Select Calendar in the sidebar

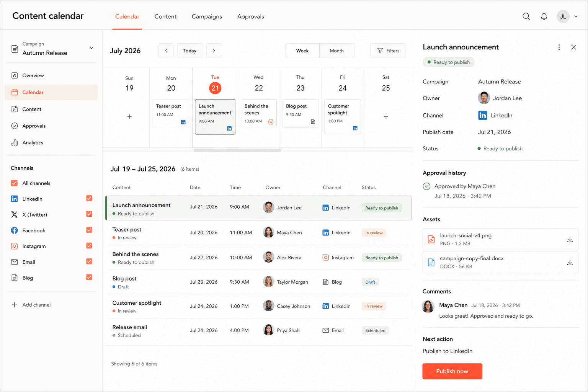coord(51,92)
